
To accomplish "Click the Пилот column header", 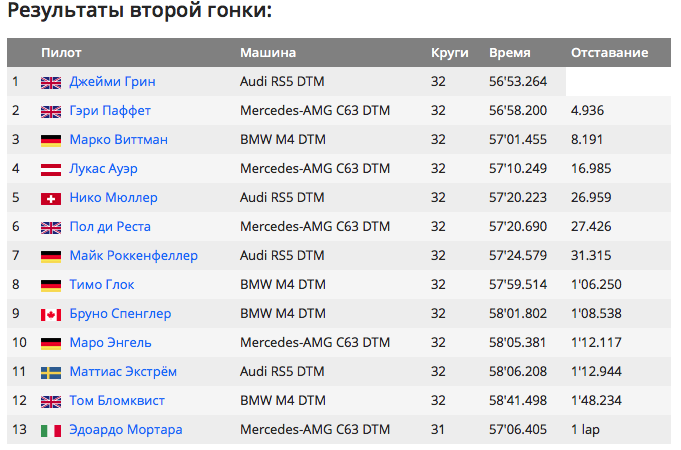I will pos(61,53).
